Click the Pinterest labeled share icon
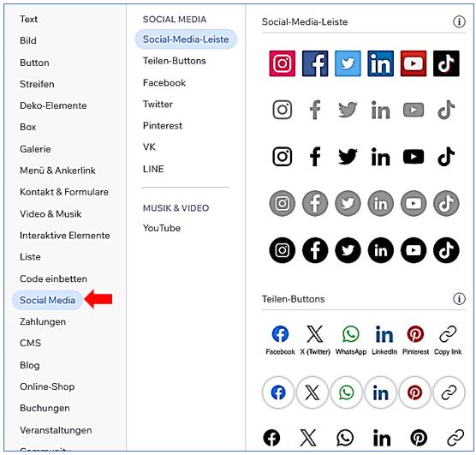Viewport: 476px width, 455px height. coord(415,340)
